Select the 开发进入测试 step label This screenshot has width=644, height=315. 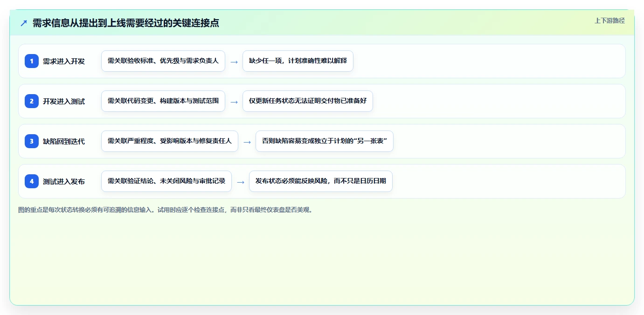click(x=64, y=101)
